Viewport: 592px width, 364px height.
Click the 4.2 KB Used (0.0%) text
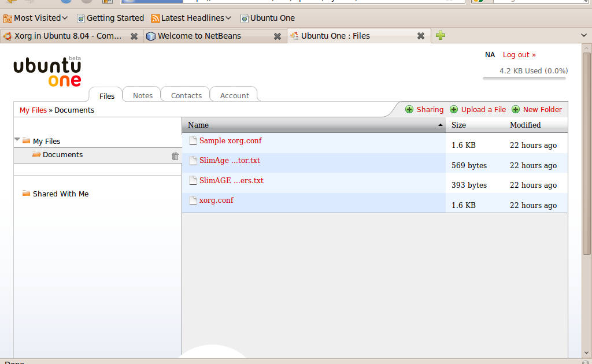[x=534, y=71]
